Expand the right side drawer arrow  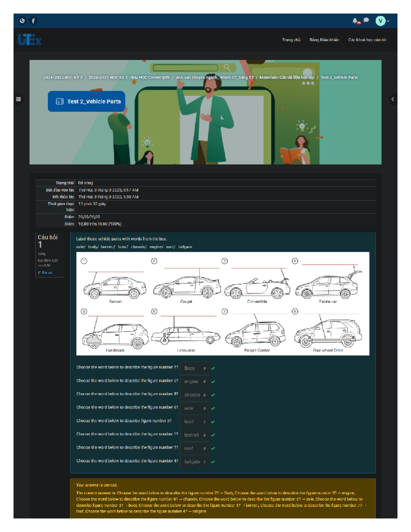[x=393, y=99]
